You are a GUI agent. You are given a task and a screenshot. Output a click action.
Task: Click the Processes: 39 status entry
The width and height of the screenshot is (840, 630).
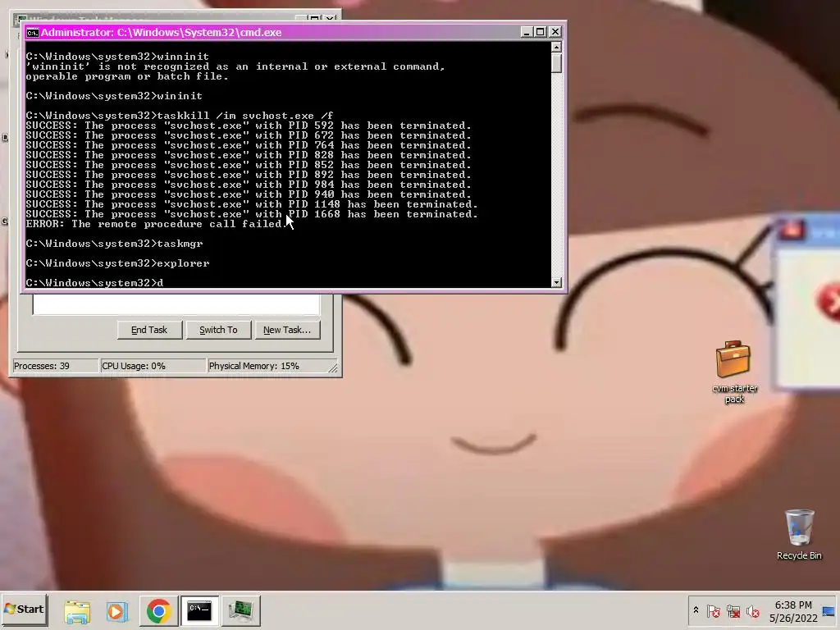[x=56, y=366]
